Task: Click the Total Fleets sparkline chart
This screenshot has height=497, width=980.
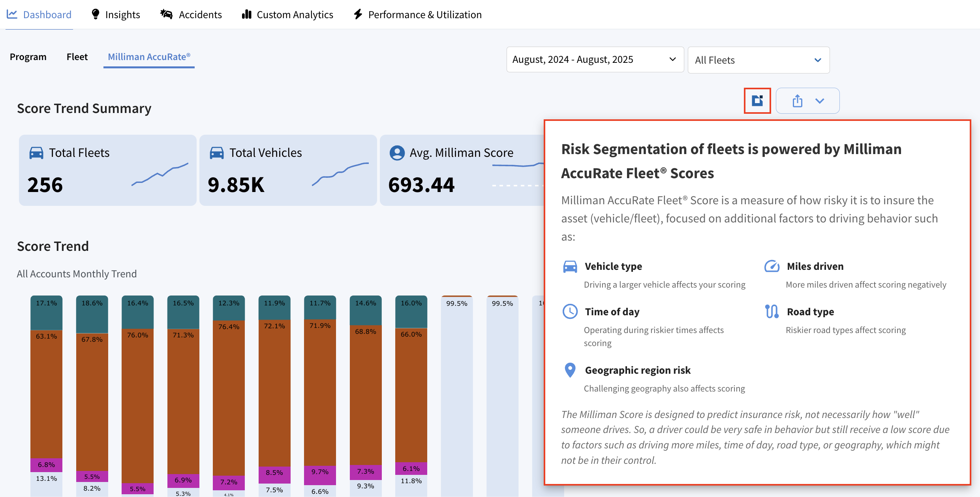Action: [x=160, y=174]
